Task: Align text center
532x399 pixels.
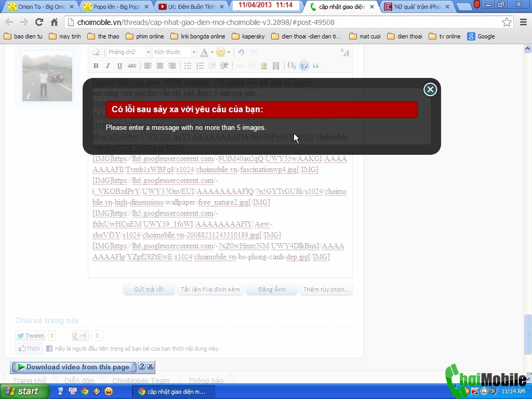Action: tap(160, 66)
